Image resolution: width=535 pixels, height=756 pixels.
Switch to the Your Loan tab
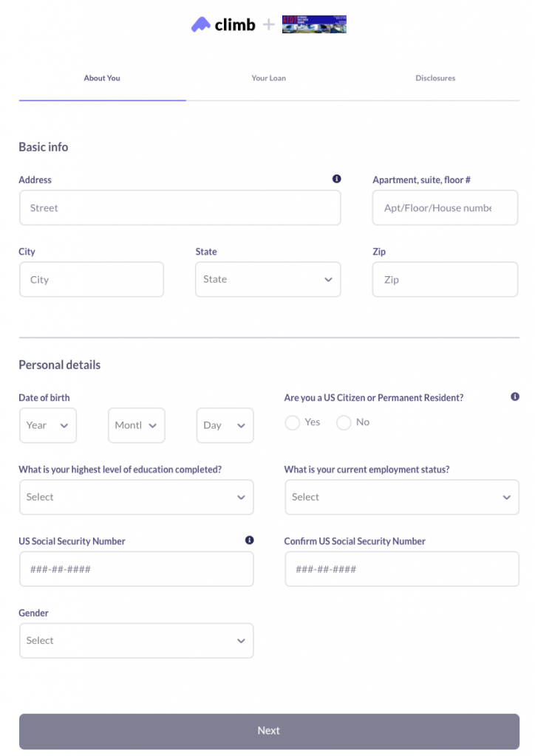pyautogui.click(x=268, y=78)
